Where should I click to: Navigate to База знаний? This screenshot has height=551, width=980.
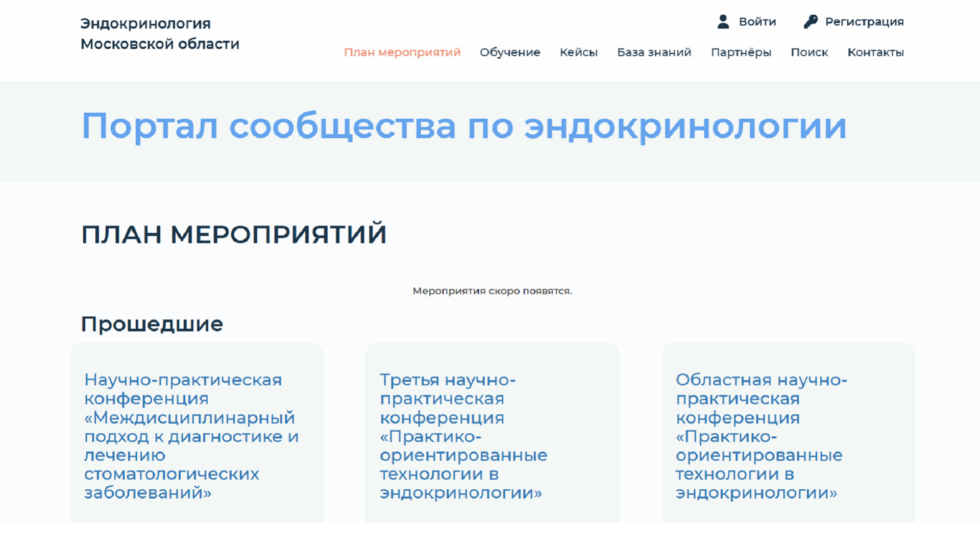coord(654,52)
